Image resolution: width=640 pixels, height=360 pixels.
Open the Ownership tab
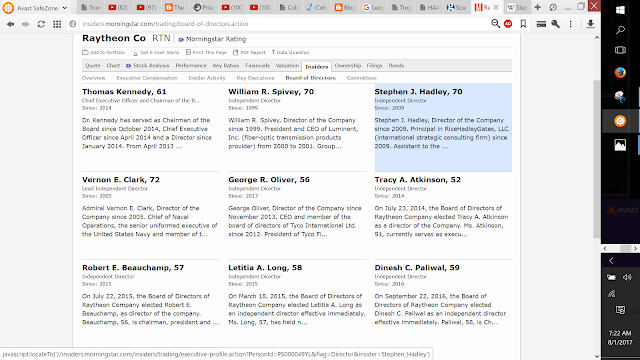[348, 66]
